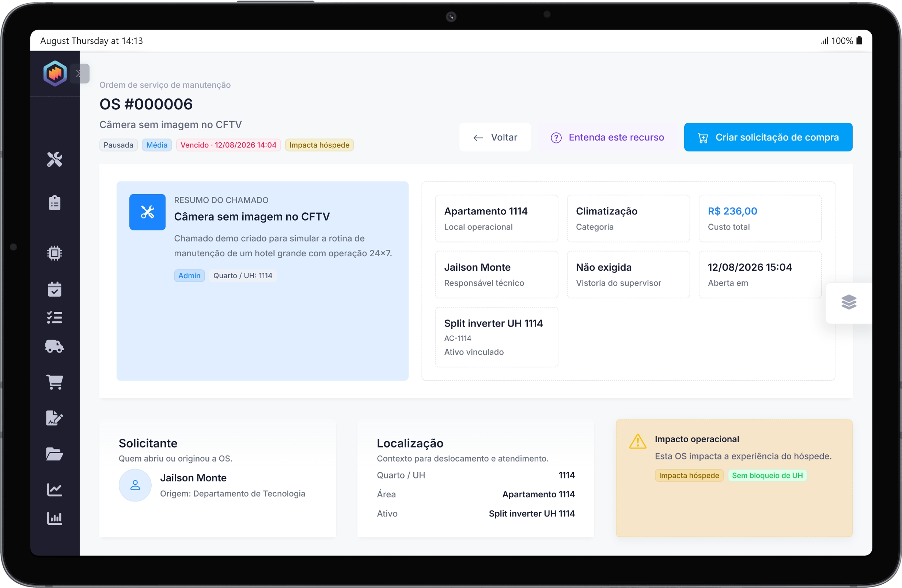
Task: Click the Pausada status badge
Action: (118, 145)
